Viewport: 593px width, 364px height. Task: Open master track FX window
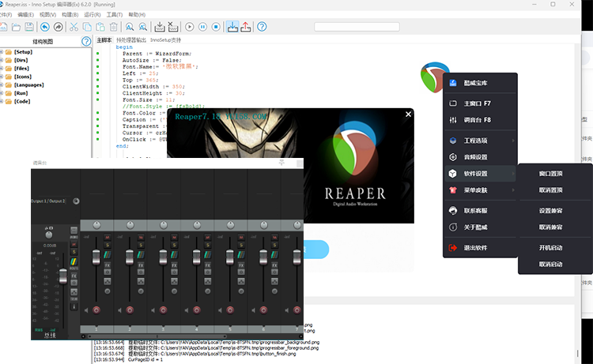74,276
